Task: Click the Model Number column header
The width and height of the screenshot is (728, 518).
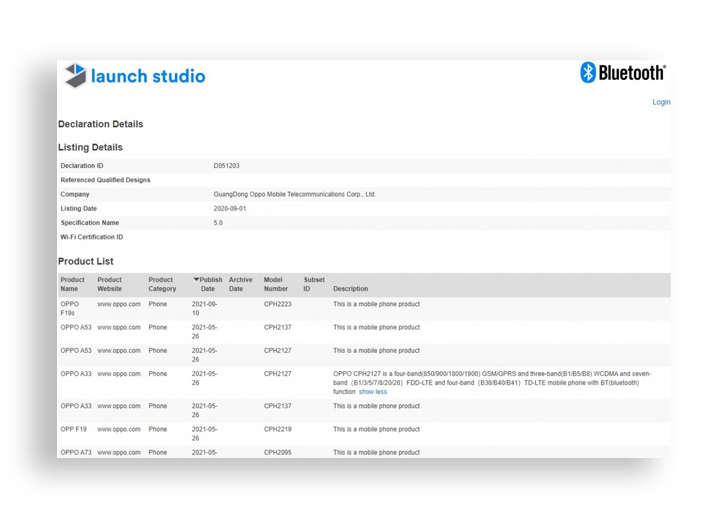Action: pos(276,284)
